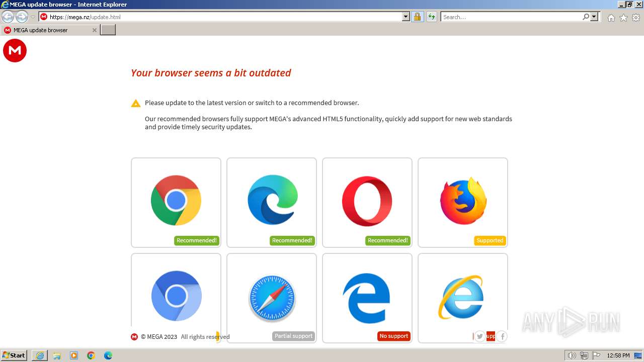The width and height of the screenshot is (644, 362).
Task: Click the Recommended badge under Opera
Action: (x=388, y=240)
